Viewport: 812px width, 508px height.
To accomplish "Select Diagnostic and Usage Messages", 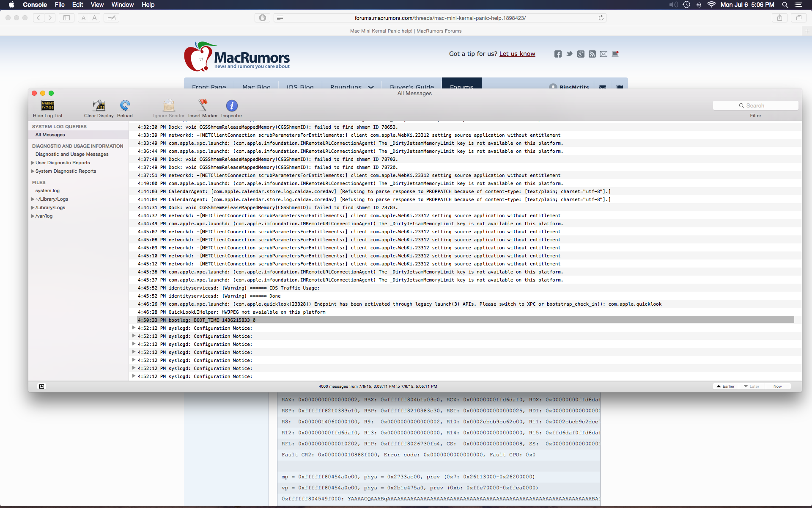I will click(78, 154).
